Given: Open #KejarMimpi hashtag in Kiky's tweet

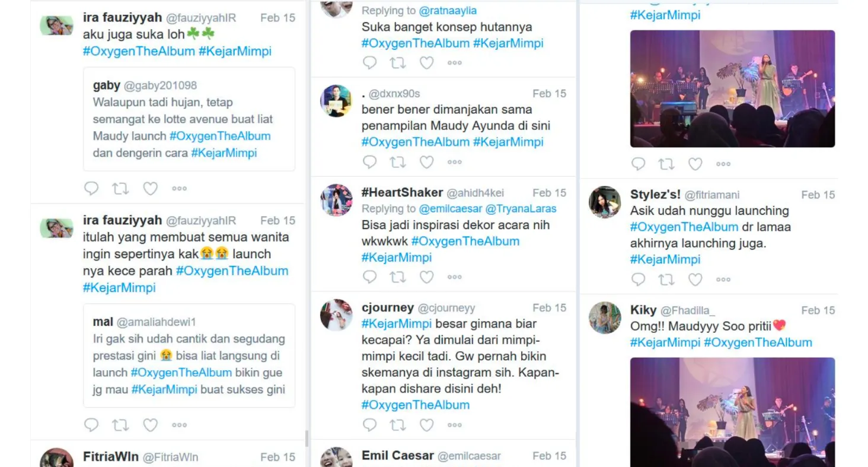Looking at the screenshot, I should [x=665, y=342].
